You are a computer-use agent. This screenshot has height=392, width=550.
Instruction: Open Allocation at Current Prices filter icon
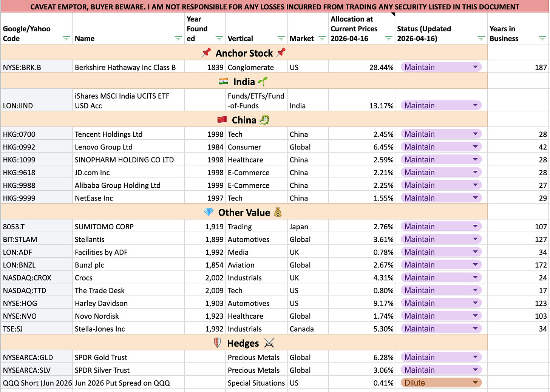(388, 38)
